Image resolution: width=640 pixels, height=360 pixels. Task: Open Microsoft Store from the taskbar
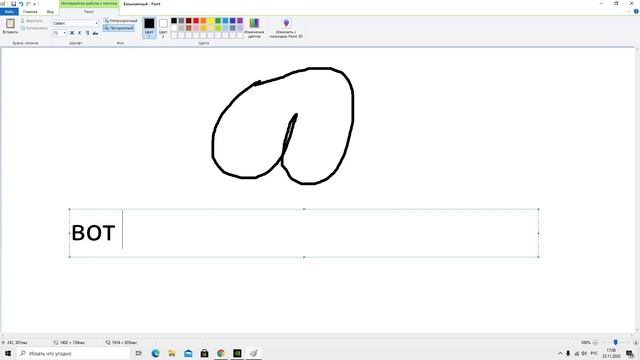point(204,353)
